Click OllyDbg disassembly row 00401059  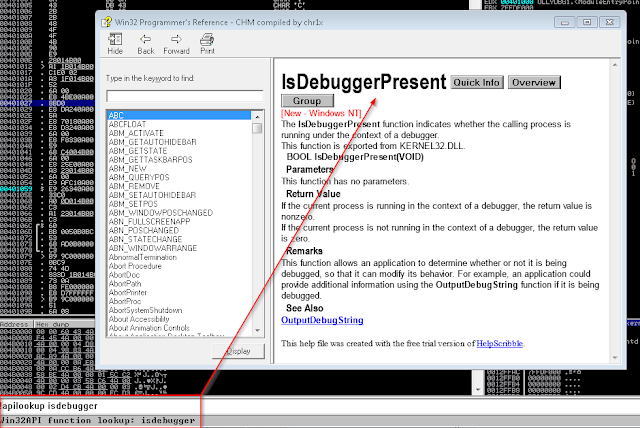47,189
